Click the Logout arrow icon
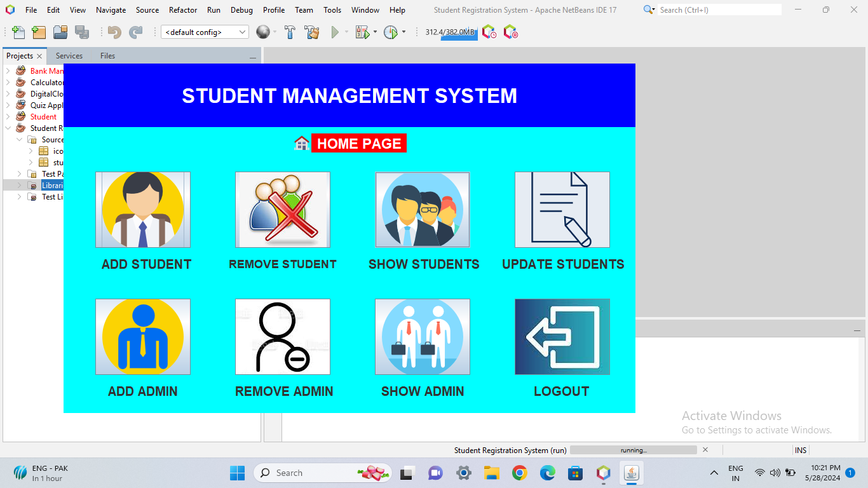 point(562,337)
